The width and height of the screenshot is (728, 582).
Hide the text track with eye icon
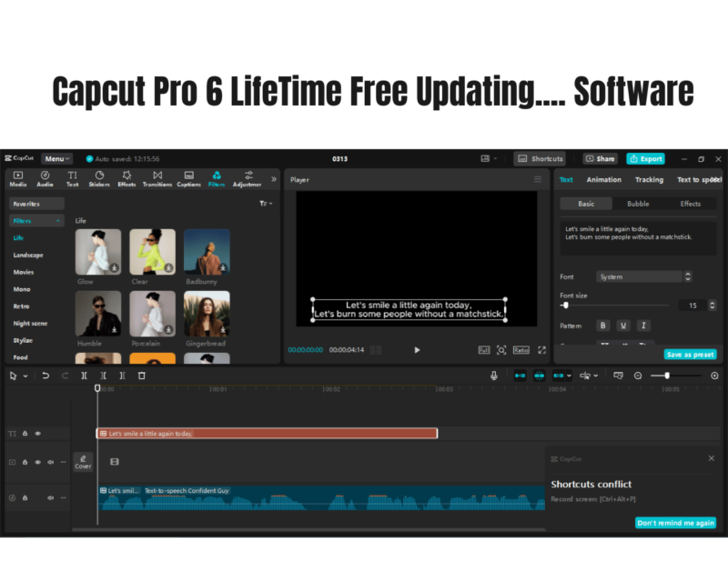(38, 434)
